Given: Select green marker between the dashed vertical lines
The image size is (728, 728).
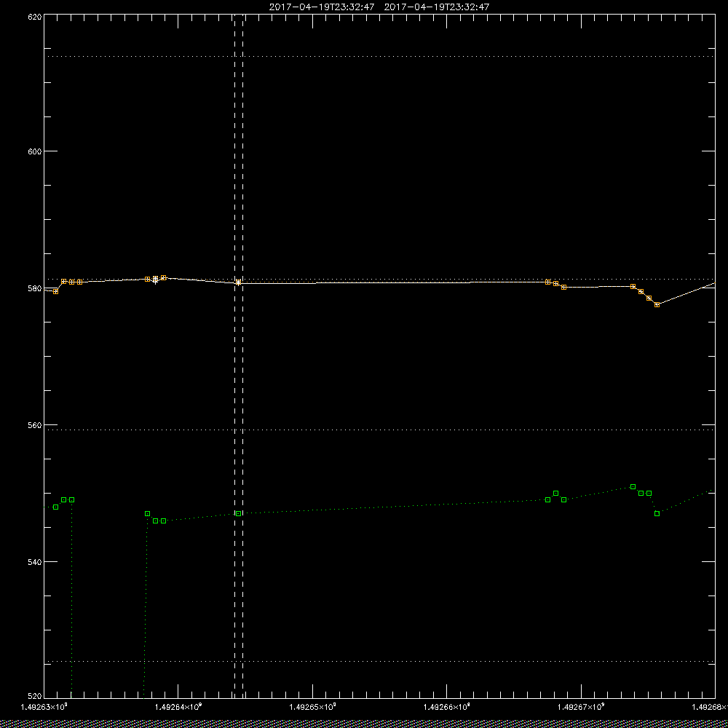Looking at the screenshot, I should [238, 513].
